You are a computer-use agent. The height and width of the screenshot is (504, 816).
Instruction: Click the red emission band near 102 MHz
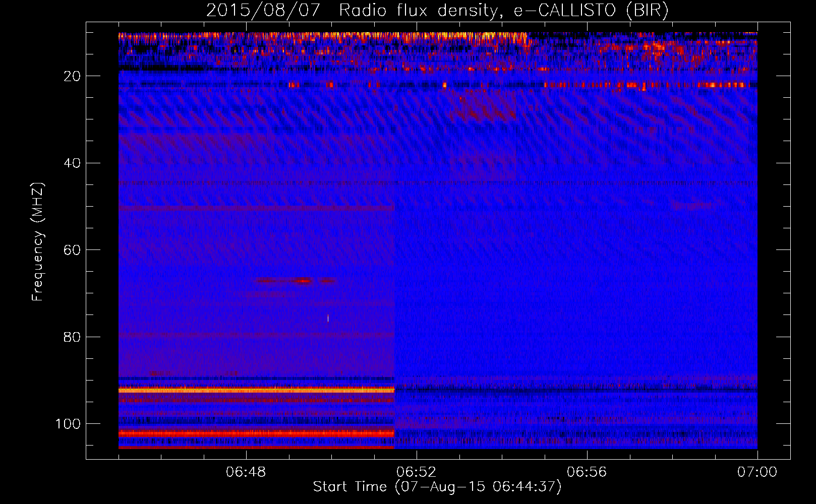[256, 433]
